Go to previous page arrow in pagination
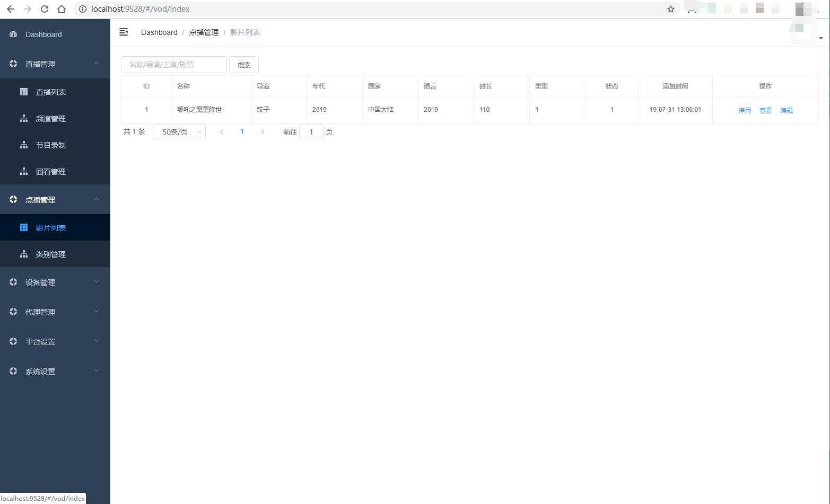Screen dimensions: 830x504 tap(222, 132)
